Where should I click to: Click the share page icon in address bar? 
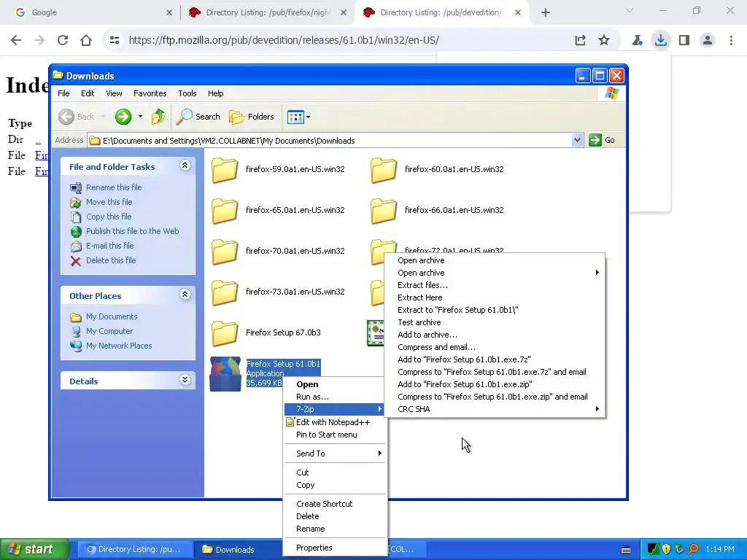[580, 40]
